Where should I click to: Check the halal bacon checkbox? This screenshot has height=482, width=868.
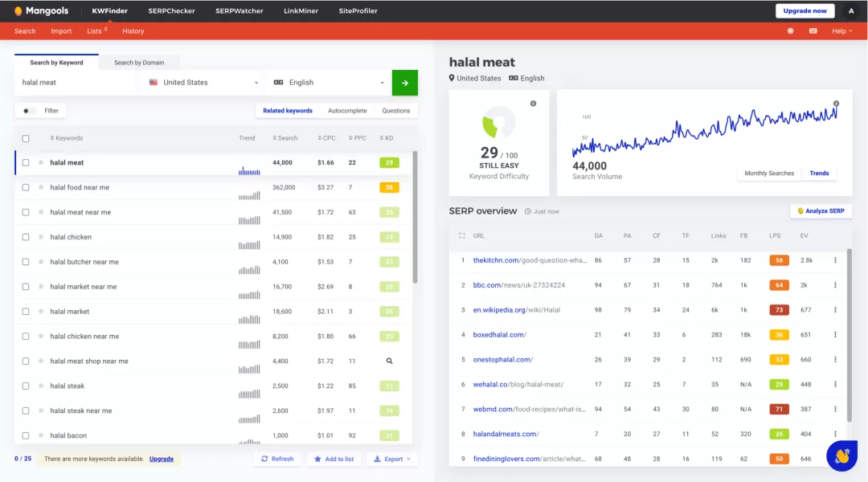click(x=26, y=435)
